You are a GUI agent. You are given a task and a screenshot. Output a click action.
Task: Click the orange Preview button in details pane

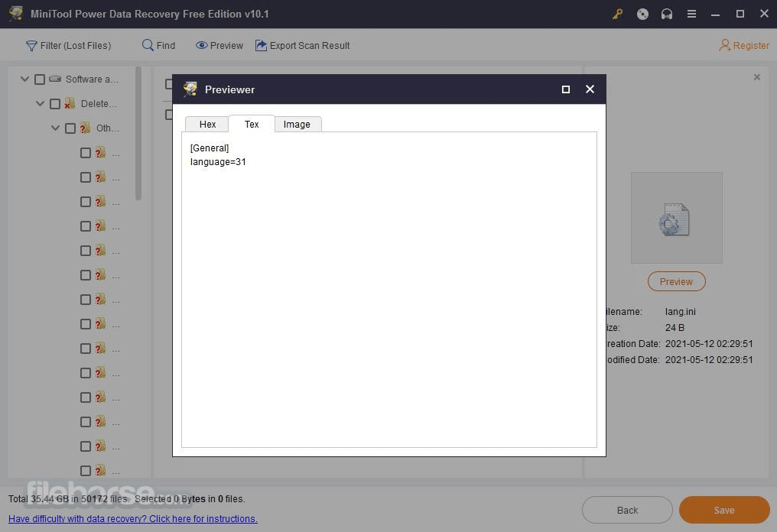[x=676, y=281]
